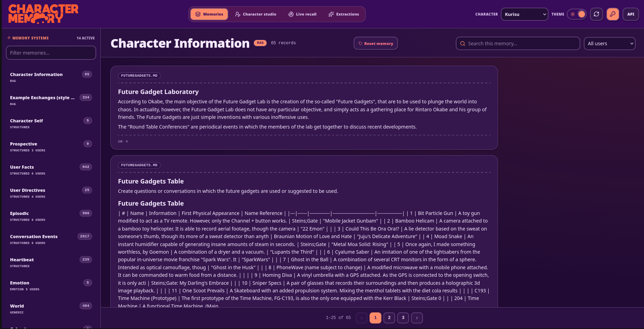Select World memory system
The image size is (644, 329).
[x=51, y=309]
